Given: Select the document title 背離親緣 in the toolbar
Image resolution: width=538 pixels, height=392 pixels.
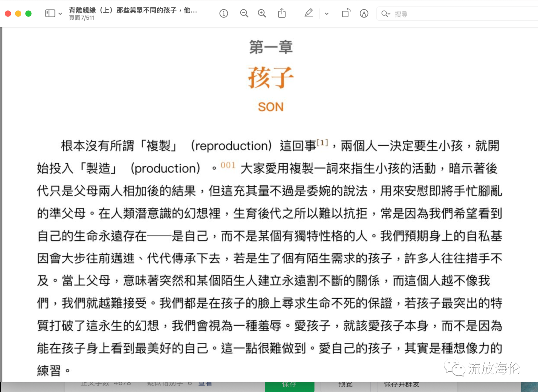Looking at the screenshot, I should [x=133, y=10].
